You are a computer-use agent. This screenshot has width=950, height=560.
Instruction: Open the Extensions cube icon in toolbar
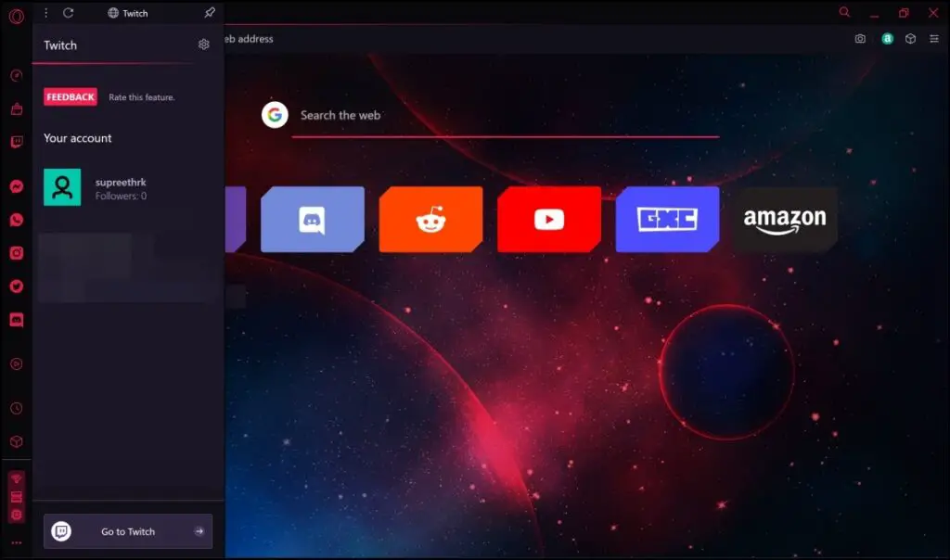click(x=911, y=39)
